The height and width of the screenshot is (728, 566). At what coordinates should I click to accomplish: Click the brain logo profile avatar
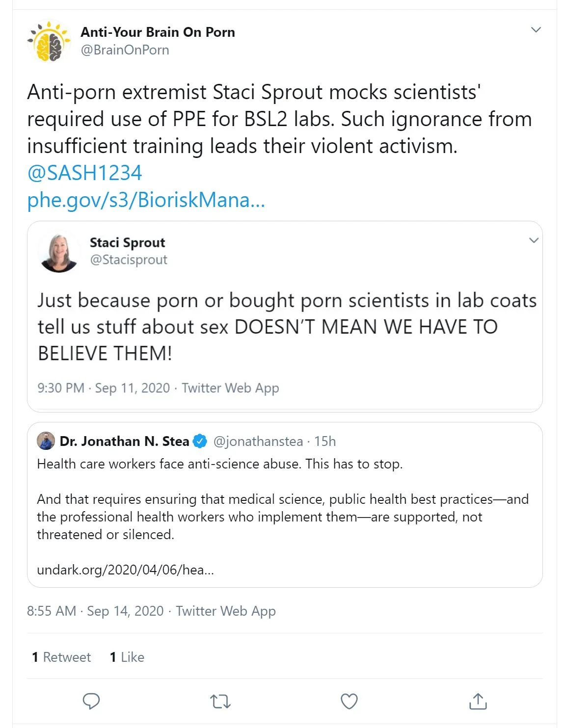(x=49, y=41)
